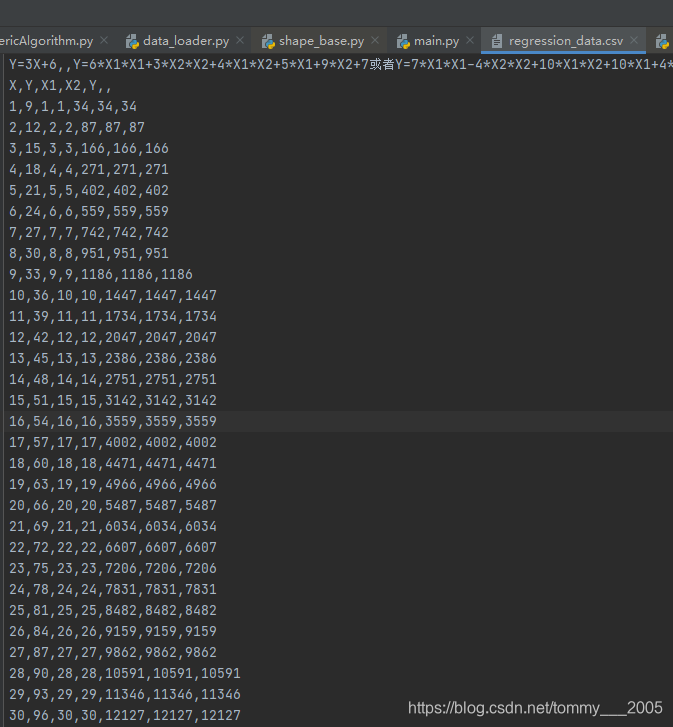Click the row 17,57,17,17,4002,4002,4002
Screen dimensions: 673x727
point(113,442)
